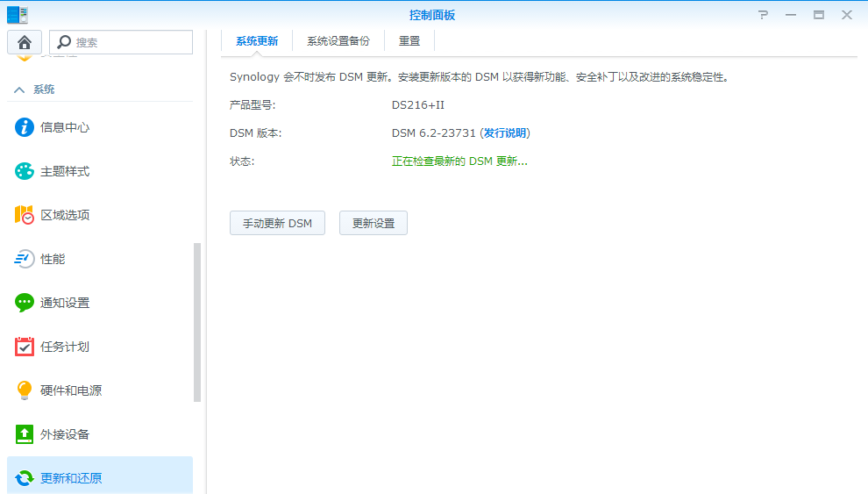Image resolution: width=868 pixels, height=494 pixels.
Task: Select Update & Restore (更新和还原) icon
Action: click(x=25, y=478)
